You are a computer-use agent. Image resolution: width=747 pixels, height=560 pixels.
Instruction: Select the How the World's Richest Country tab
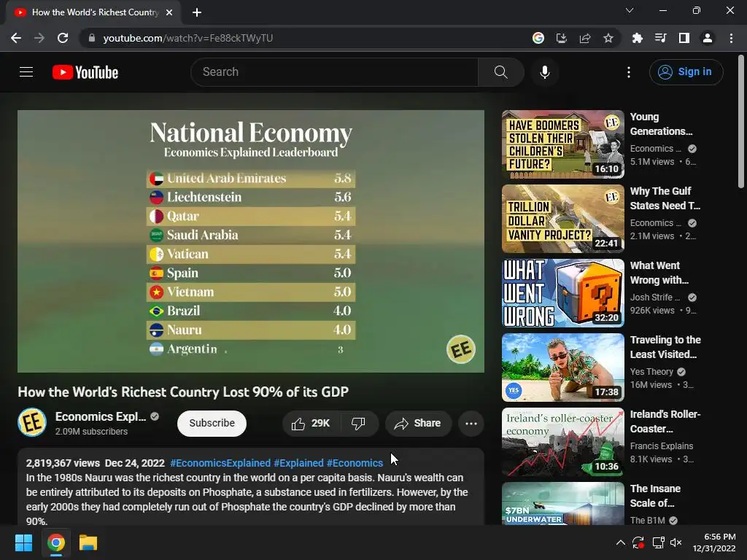(93, 12)
